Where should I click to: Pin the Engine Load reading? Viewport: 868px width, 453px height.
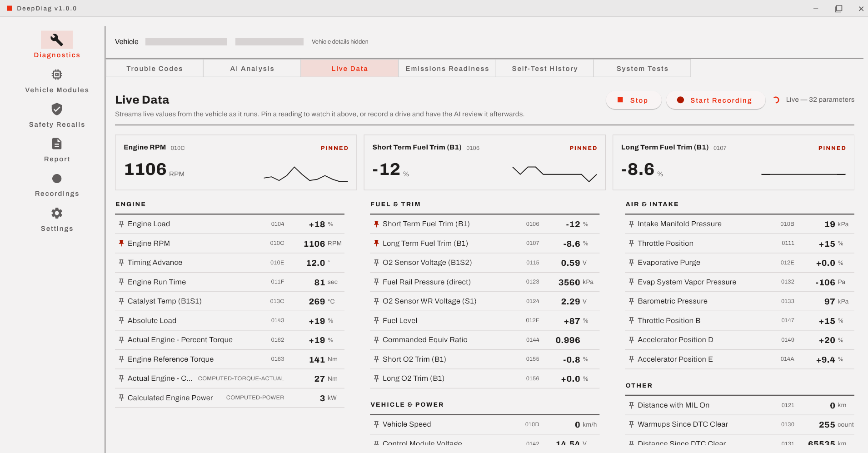coord(121,224)
